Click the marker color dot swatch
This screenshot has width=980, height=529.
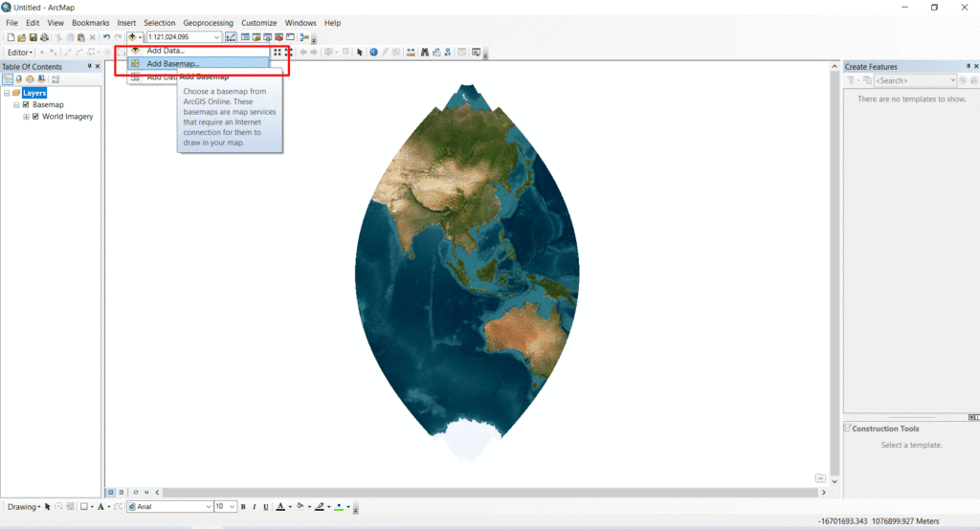pyautogui.click(x=339, y=506)
